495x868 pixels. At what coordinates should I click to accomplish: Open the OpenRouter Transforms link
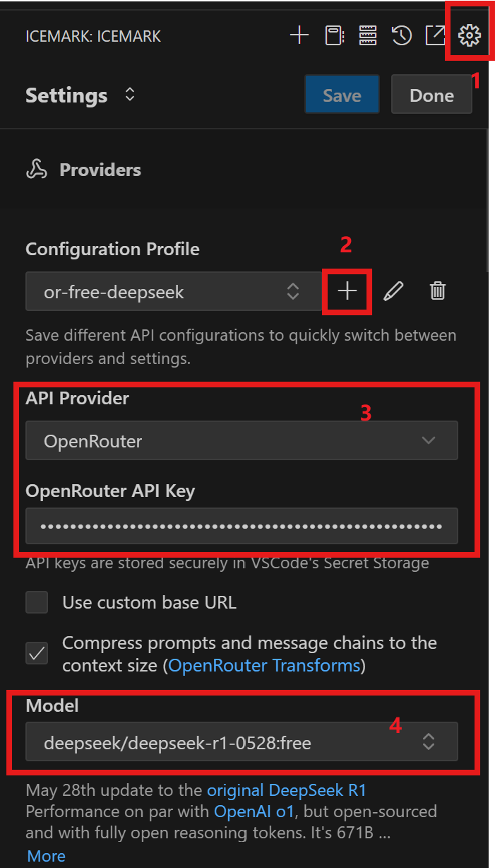[264, 666]
